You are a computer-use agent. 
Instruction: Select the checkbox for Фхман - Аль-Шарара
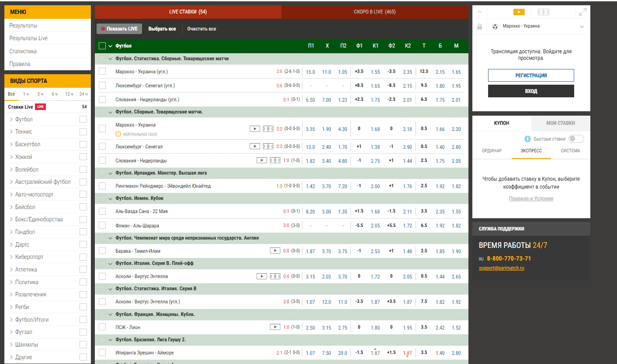pos(102,225)
